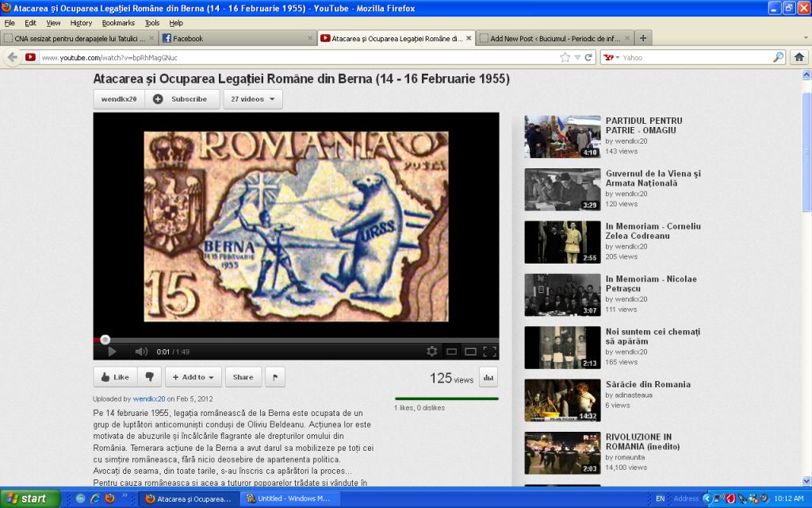Flag the video as inappropriate
812x508 pixels.
(274, 377)
